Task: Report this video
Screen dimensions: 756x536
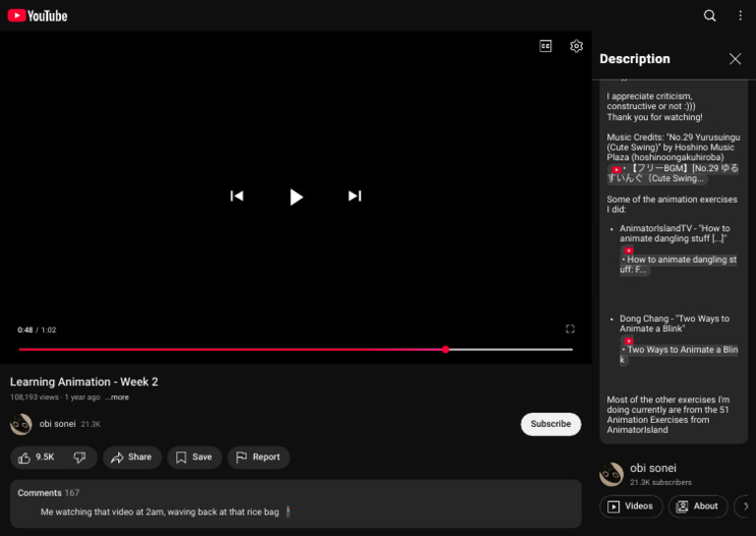Action: [259, 457]
